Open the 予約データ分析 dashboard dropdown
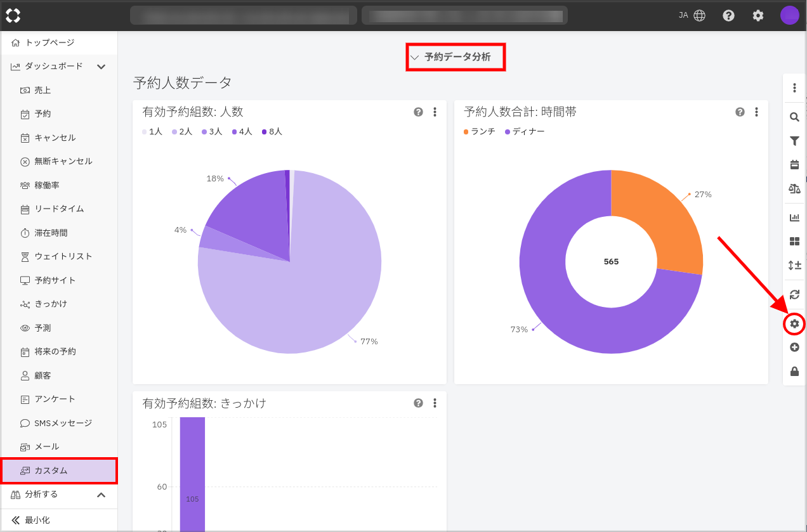This screenshot has width=807, height=532. 456,57
